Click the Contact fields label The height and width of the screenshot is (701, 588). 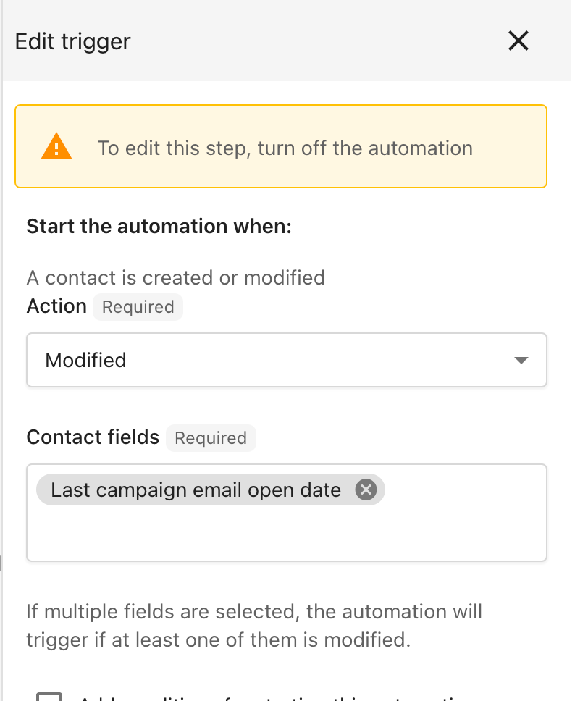tap(93, 437)
